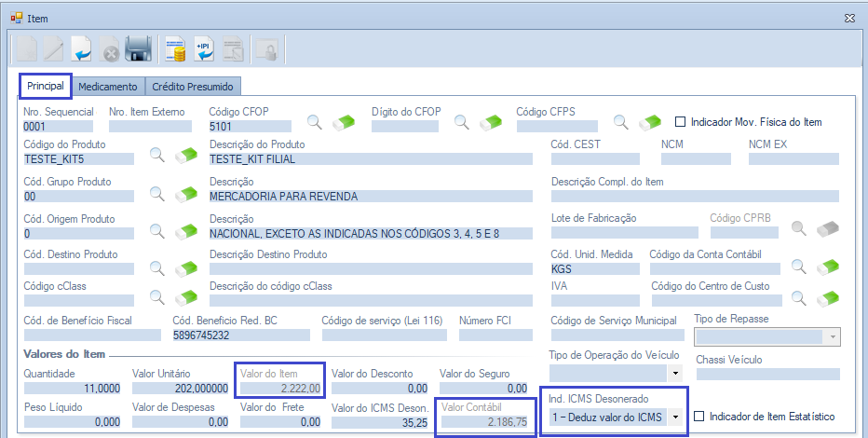Click the Código do Produto field TESTE_KIT5
Image resolution: width=868 pixels, height=438 pixels.
tap(78, 159)
